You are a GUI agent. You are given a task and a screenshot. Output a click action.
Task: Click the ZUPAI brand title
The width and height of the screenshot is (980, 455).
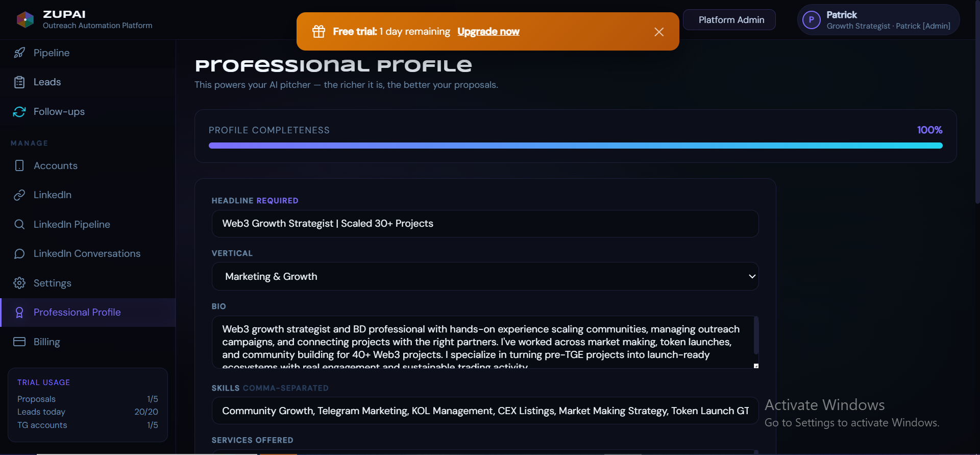coord(64,14)
